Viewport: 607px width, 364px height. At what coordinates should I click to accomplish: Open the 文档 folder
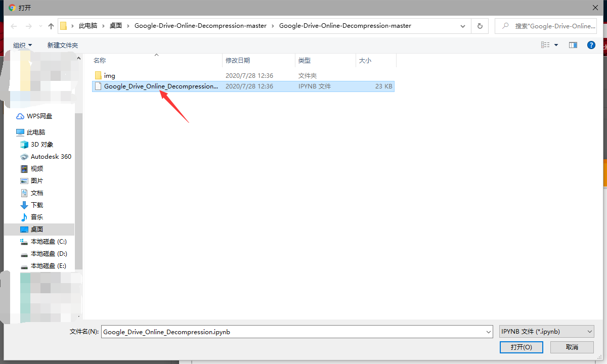[x=37, y=193]
